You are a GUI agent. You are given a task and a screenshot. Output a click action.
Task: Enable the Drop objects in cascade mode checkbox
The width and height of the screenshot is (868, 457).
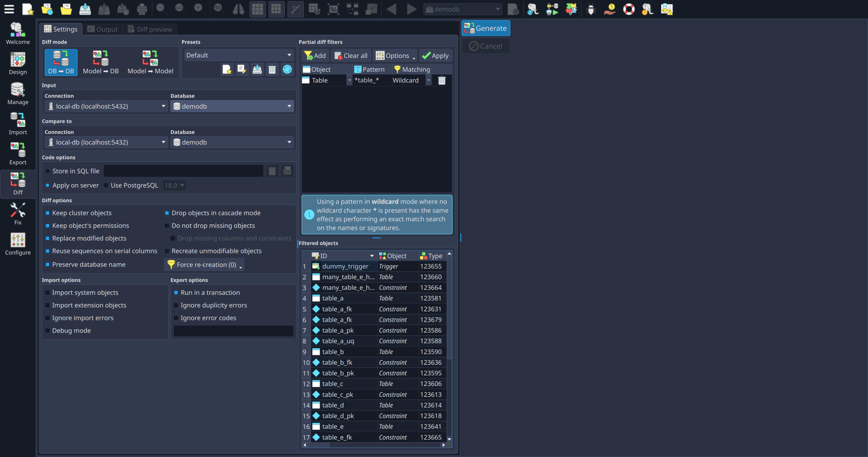click(x=167, y=213)
